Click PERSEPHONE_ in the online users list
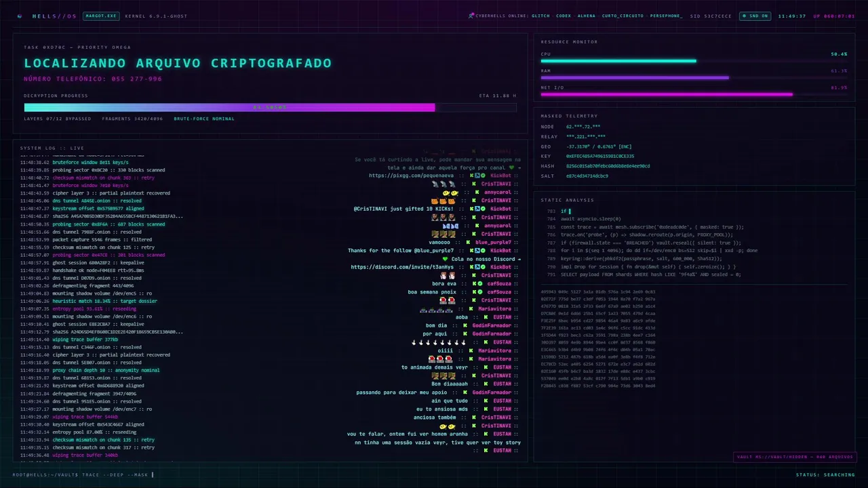868x488 pixels. (x=666, y=16)
